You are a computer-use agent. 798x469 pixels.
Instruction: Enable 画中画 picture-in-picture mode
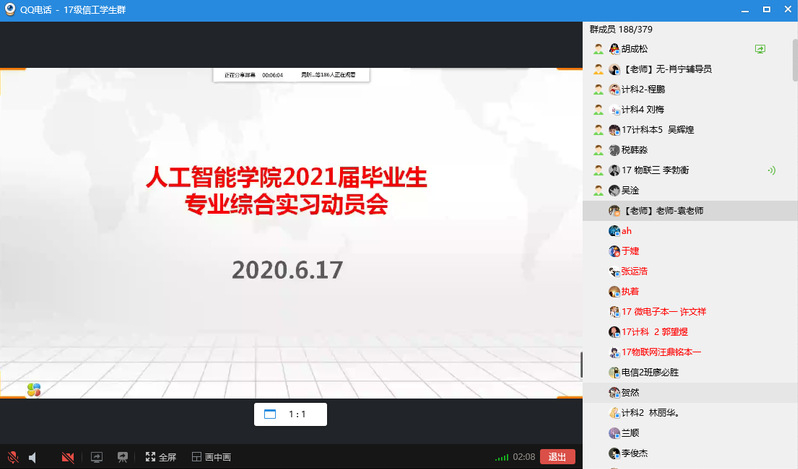(x=211, y=457)
